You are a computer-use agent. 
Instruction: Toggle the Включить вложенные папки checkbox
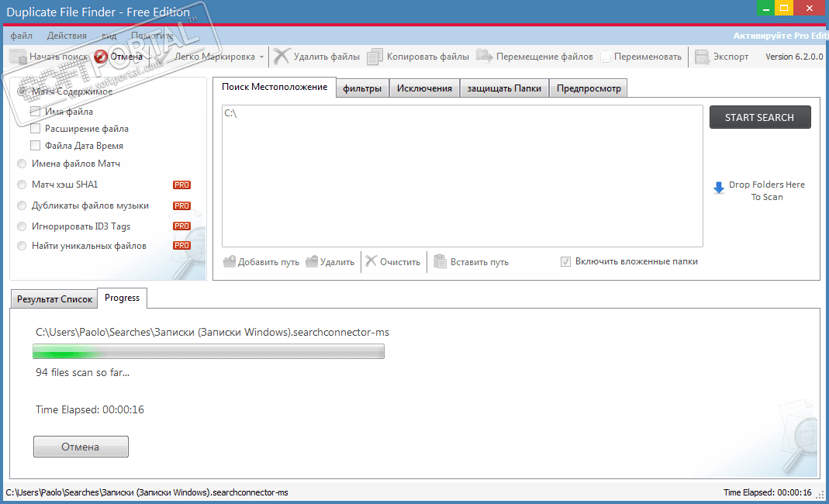[x=565, y=261]
